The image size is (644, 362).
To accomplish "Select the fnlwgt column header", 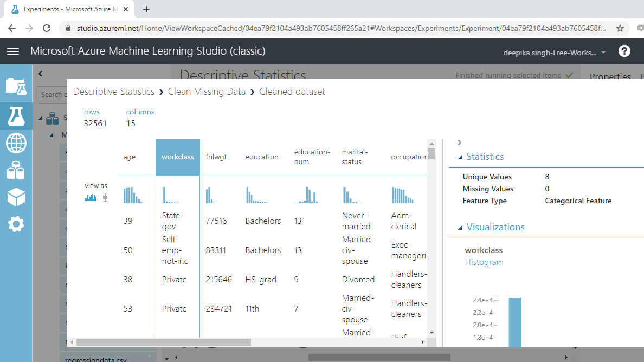I will 216,157.
